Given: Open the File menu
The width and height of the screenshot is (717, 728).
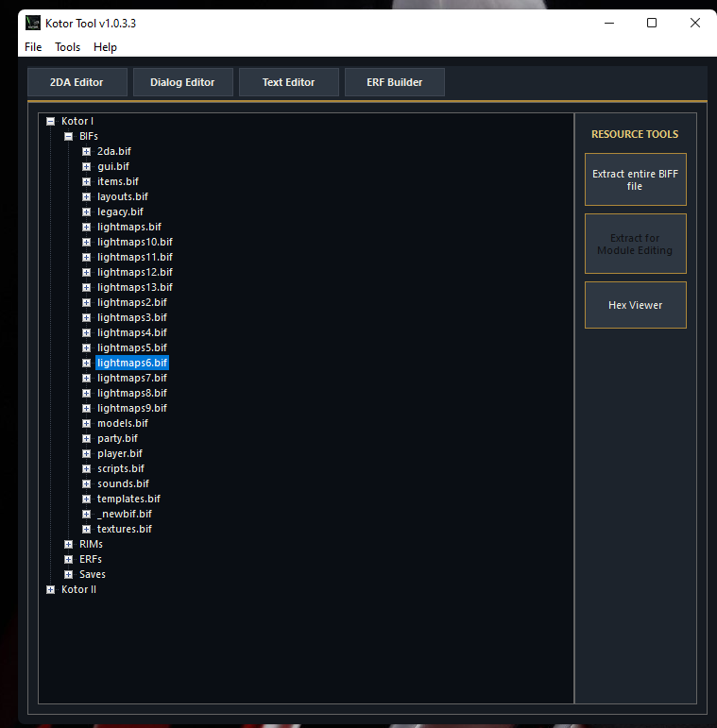Looking at the screenshot, I should (x=33, y=47).
